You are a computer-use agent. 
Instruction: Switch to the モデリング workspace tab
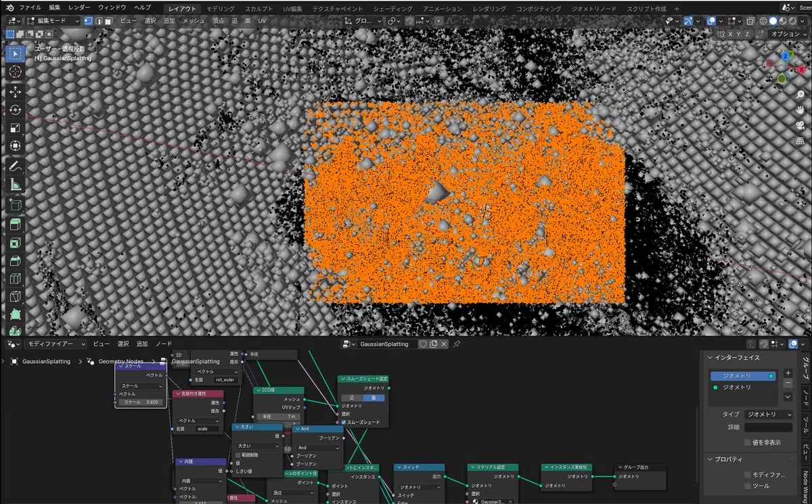point(221,9)
